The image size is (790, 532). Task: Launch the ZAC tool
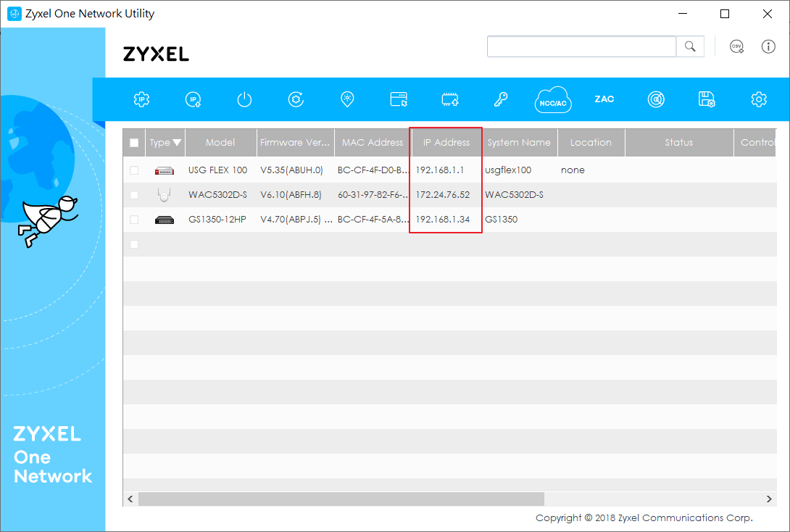(604, 99)
